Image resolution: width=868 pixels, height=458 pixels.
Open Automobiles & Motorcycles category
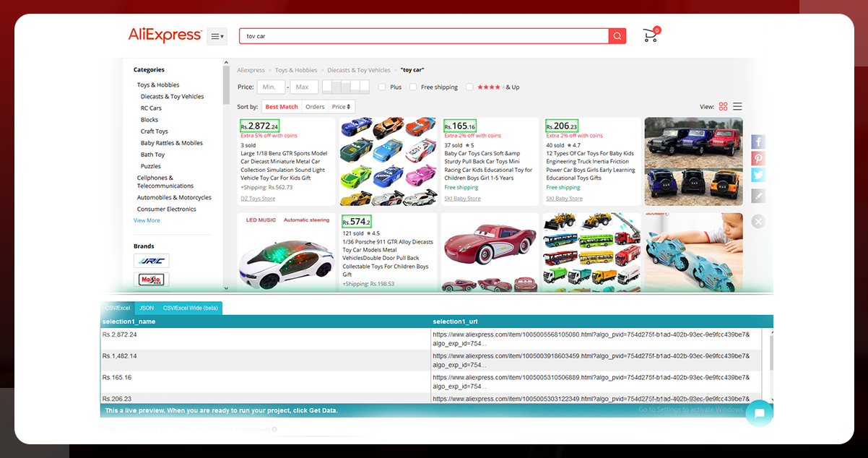[174, 197]
